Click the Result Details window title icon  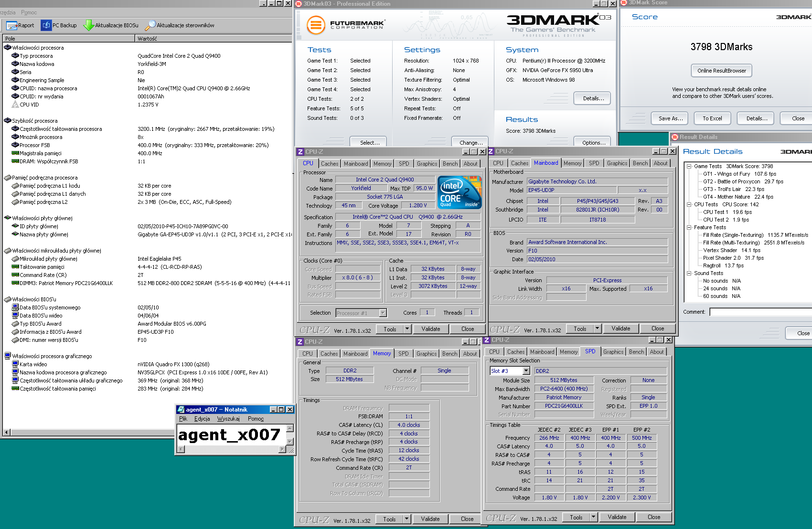point(675,137)
